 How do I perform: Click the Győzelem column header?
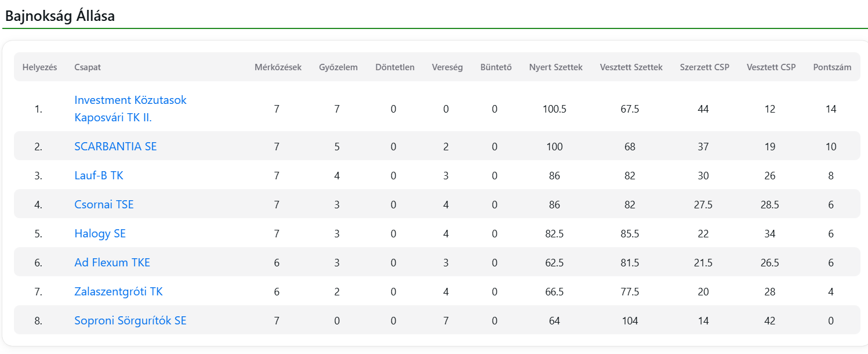pos(338,67)
